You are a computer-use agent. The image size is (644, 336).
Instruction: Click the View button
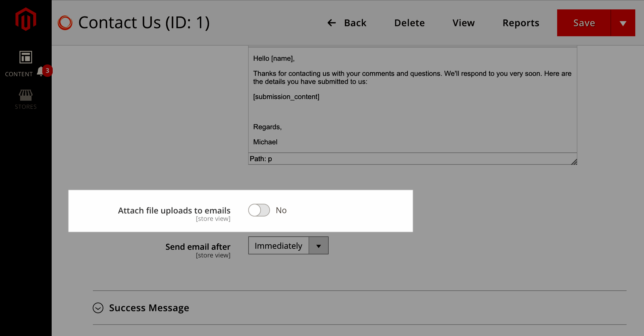pyautogui.click(x=464, y=23)
